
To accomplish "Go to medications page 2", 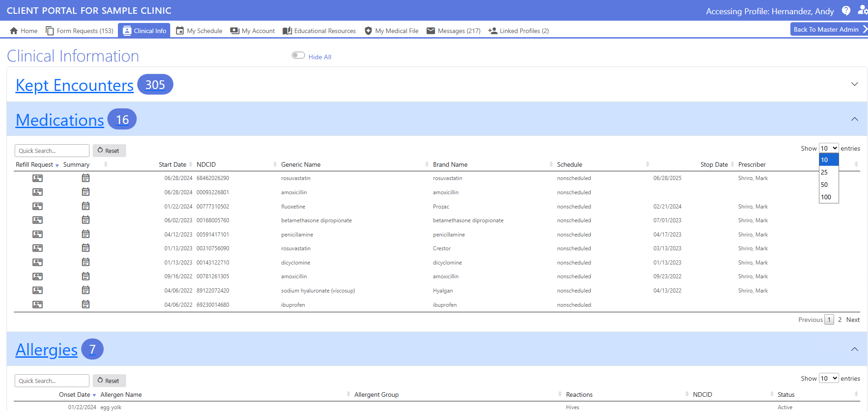I will pos(840,320).
